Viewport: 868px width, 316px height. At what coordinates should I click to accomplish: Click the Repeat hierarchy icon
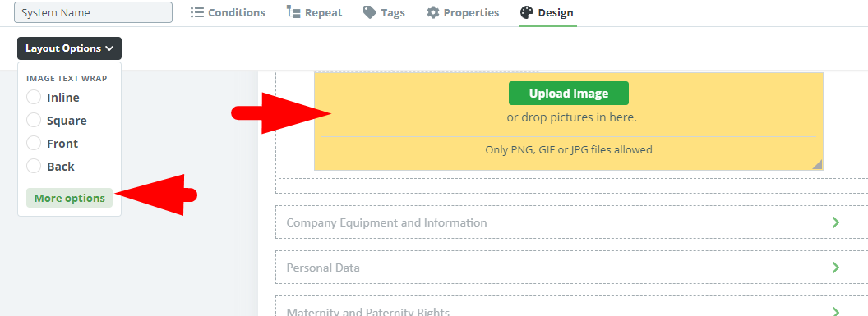pyautogui.click(x=293, y=12)
